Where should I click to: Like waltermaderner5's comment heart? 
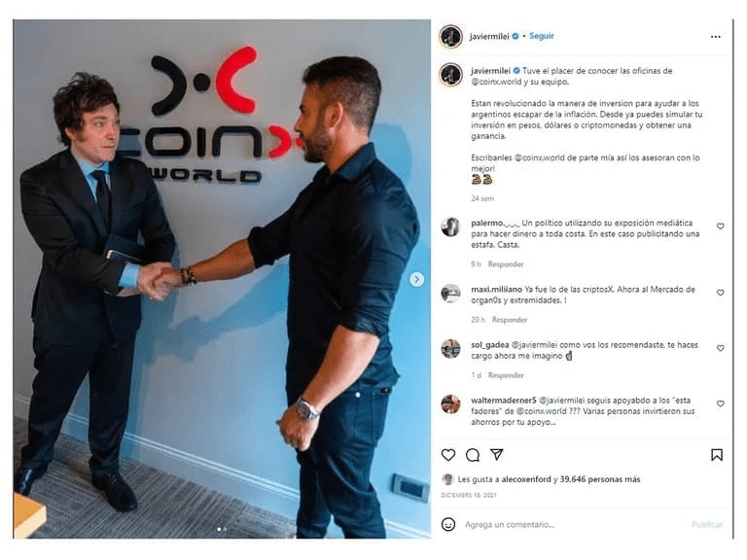pos(721,403)
